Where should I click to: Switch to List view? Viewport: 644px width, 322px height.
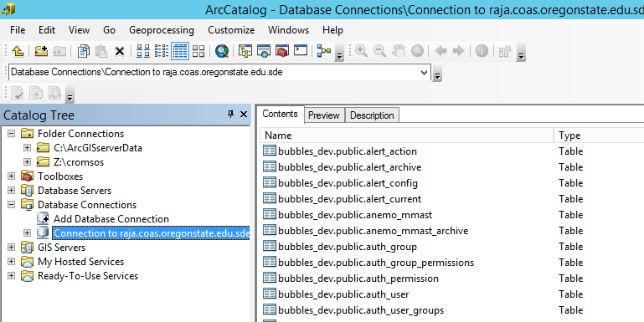tap(162, 51)
